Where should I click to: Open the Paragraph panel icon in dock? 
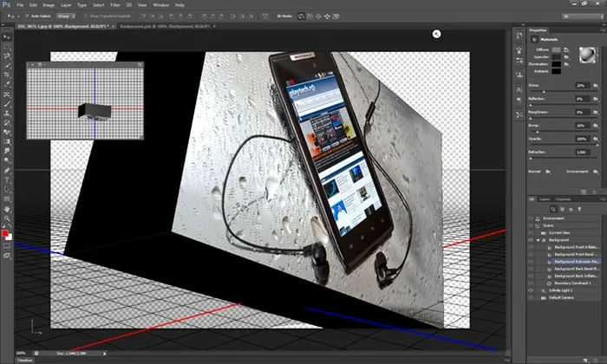(x=519, y=101)
